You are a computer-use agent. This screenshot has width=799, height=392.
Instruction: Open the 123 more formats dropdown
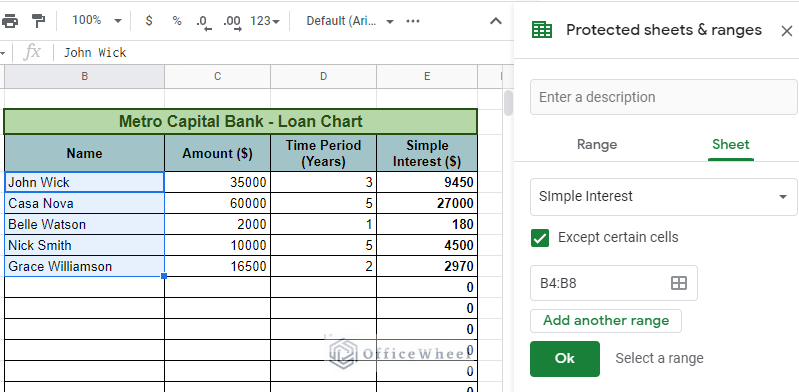click(265, 21)
